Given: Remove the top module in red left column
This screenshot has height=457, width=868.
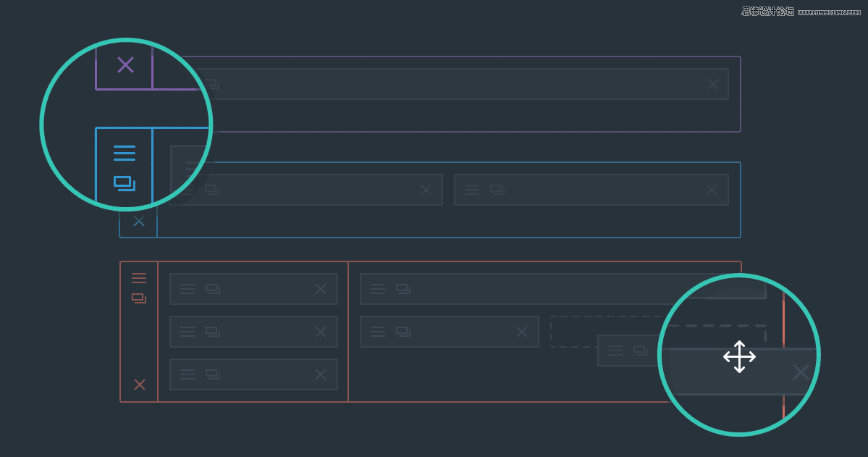Looking at the screenshot, I should pyautogui.click(x=321, y=288).
